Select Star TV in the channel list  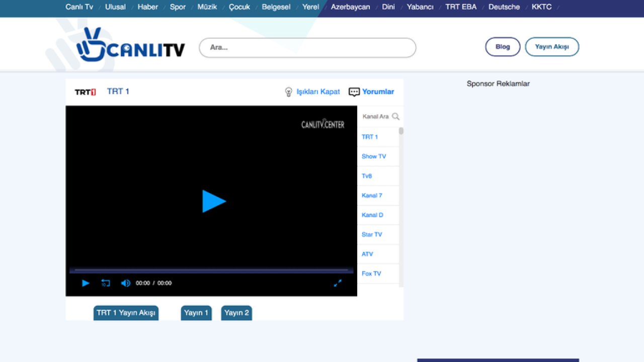[378, 235]
